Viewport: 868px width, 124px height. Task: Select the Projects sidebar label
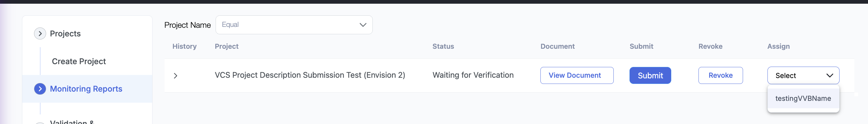coord(65,34)
